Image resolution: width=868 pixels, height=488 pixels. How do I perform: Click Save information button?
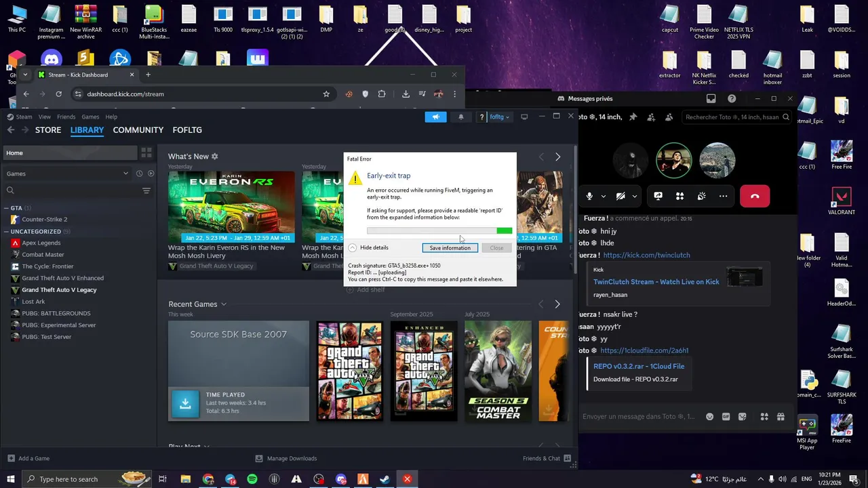[450, 248]
